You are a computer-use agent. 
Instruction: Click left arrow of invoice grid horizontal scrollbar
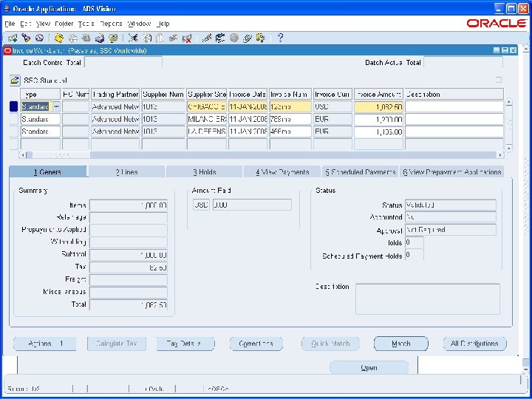tap(23, 155)
